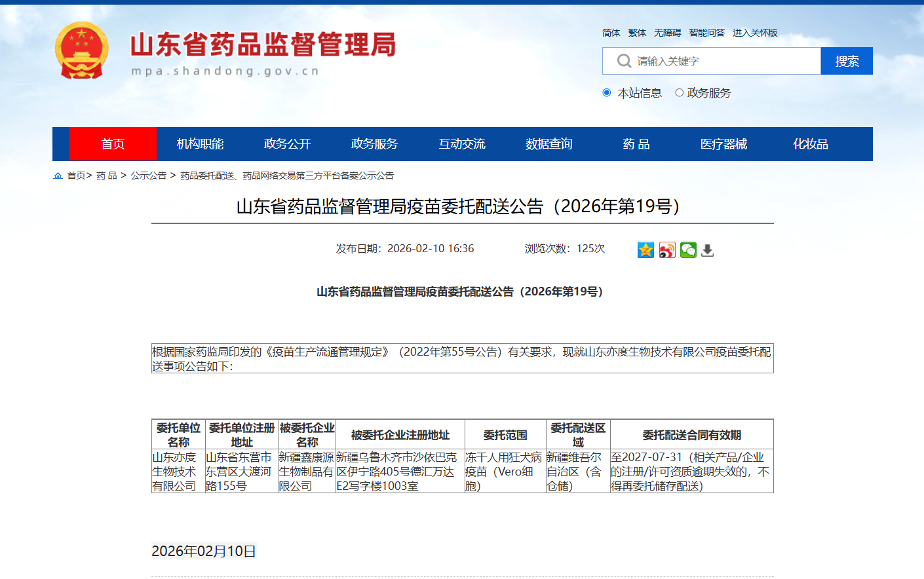Share the page through the WeChat icon
The image size is (924, 579).
(x=688, y=250)
